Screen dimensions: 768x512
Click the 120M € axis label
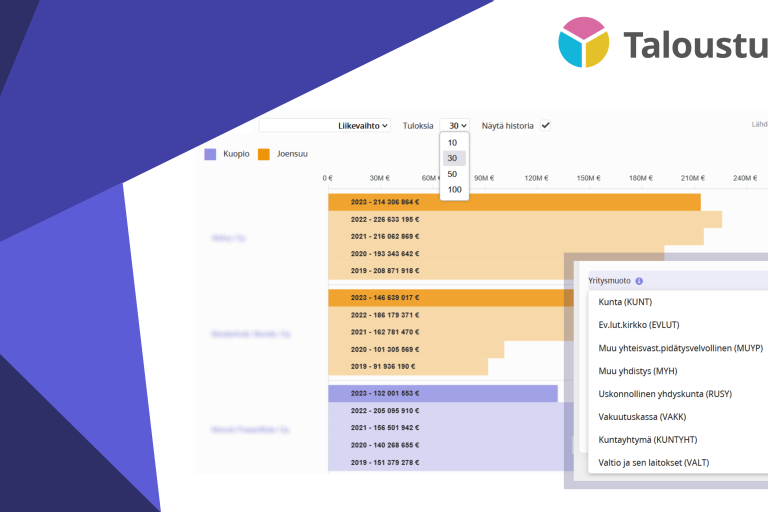[536, 178]
